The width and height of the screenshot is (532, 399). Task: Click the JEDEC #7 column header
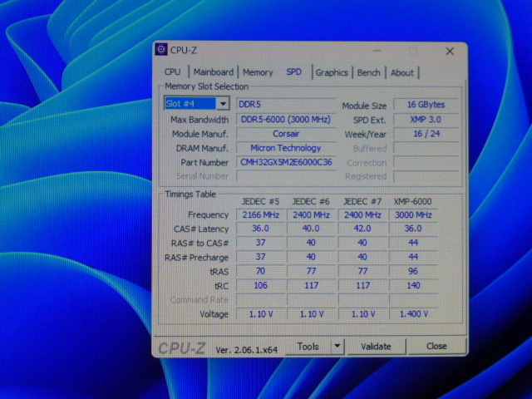tap(362, 201)
